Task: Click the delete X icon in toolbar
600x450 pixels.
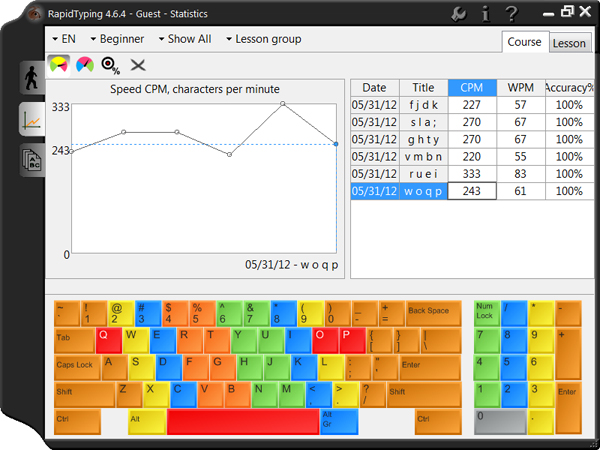Action: point(138,65)
